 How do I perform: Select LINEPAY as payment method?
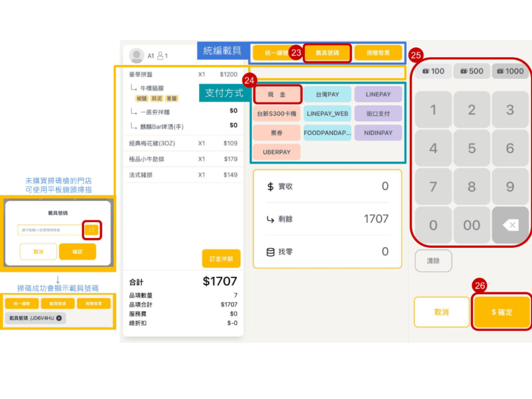(378, 95)
